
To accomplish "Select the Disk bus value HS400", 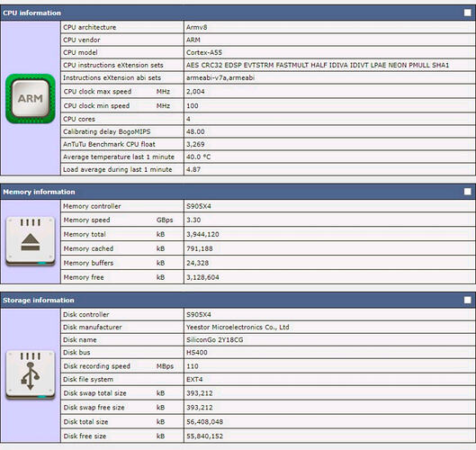I will pos(197,353).
